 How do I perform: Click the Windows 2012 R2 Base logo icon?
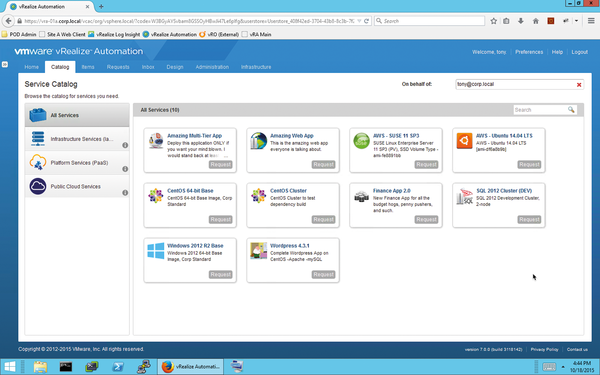(x=156, y=251)
